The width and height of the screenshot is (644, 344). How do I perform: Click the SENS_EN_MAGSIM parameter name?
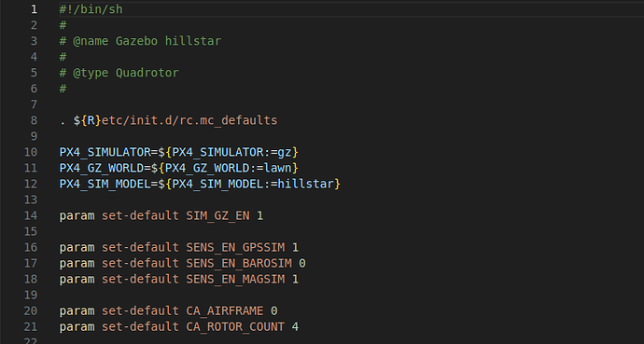click(x=235, y=280)
